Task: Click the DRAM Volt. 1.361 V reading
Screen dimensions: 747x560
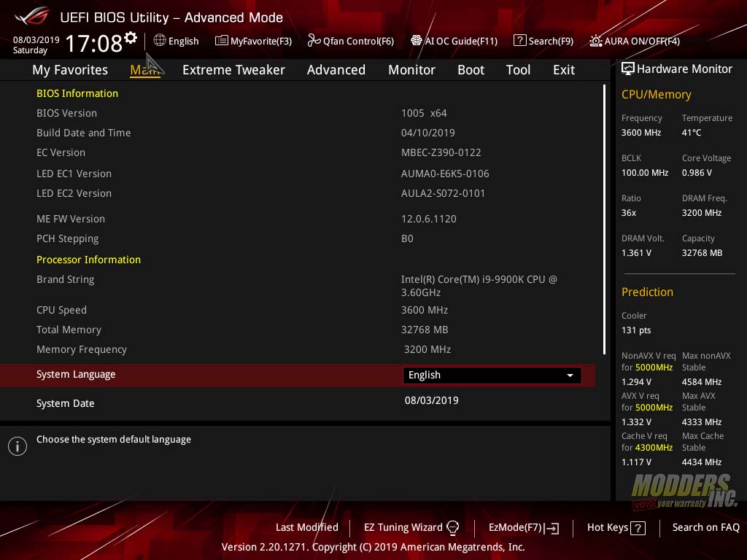Action: pos(636,253)
